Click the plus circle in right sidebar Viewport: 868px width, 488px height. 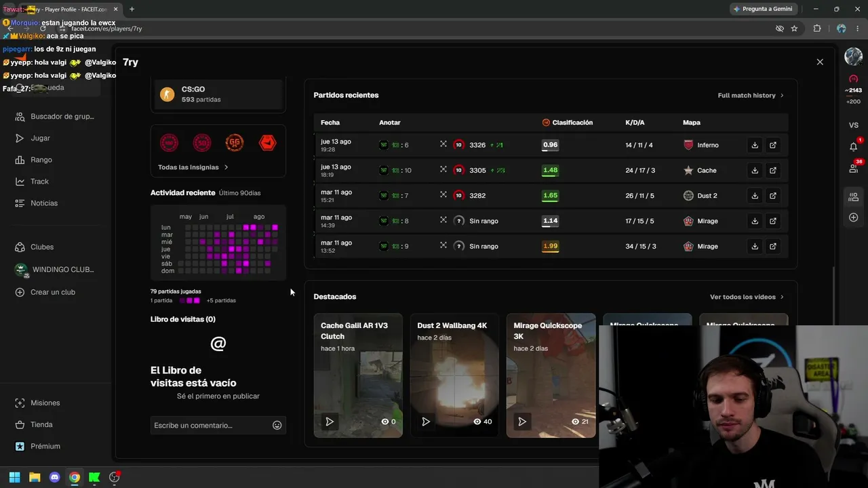853,218
